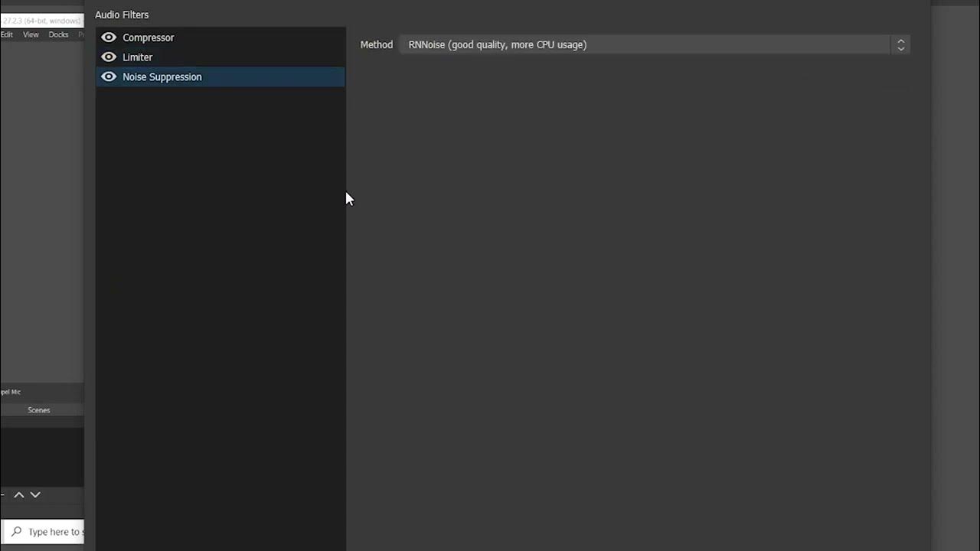The height and width of the screenshot is (551, 980).
Task: Hide the Compressor filter using its eye icon
Action: 109,37
